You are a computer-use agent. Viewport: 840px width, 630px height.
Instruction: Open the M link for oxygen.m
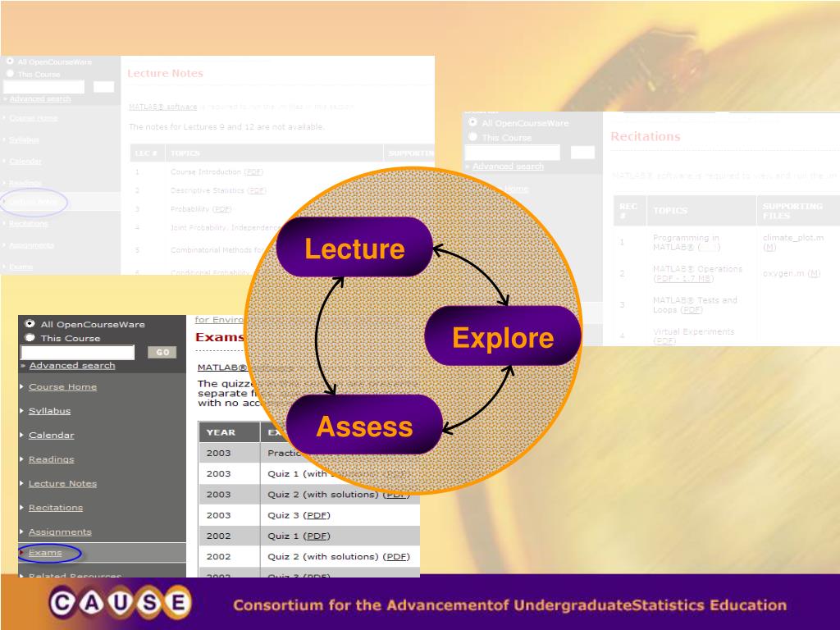point(814,273)
